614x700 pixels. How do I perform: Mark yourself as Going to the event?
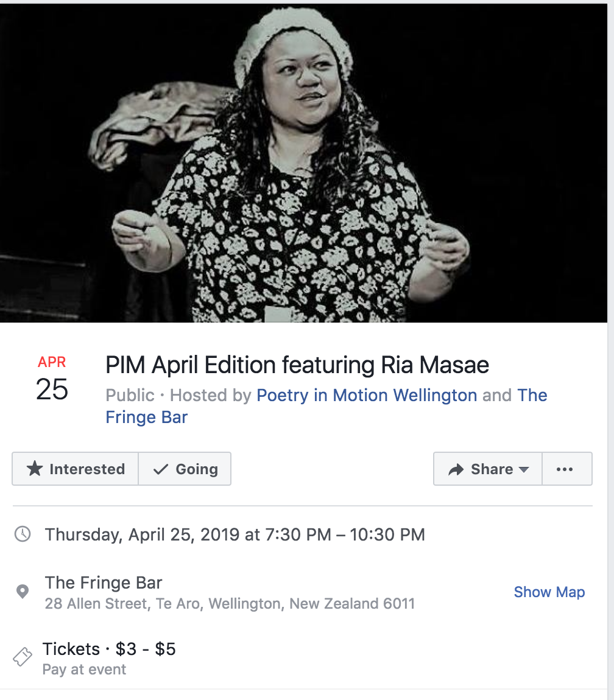point(185,469)
